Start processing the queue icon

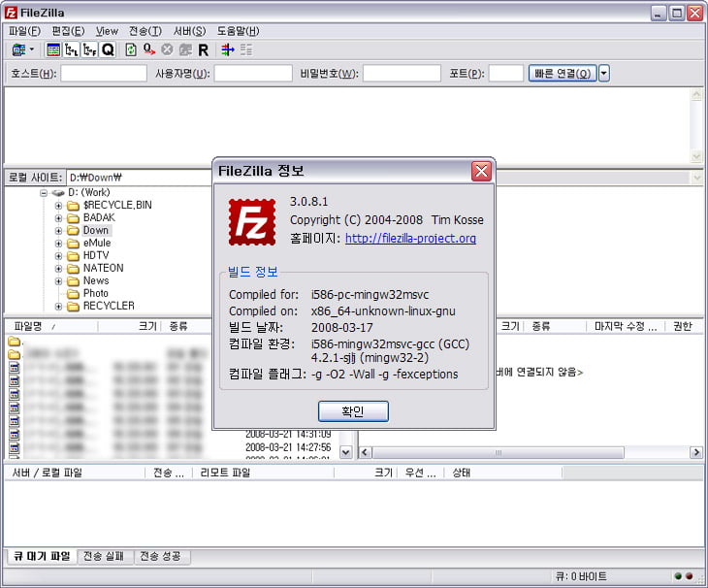point(149,49)
